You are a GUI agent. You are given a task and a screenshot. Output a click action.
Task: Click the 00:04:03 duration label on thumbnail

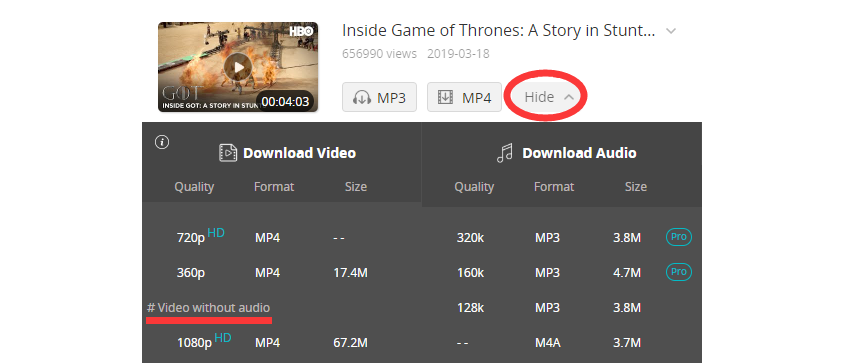(285, 101)
